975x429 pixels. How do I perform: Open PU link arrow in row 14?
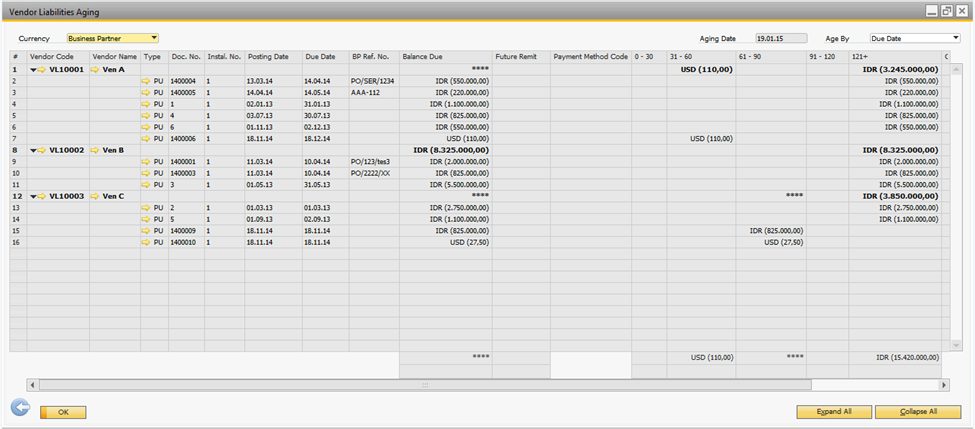click(x=146, y=219)
